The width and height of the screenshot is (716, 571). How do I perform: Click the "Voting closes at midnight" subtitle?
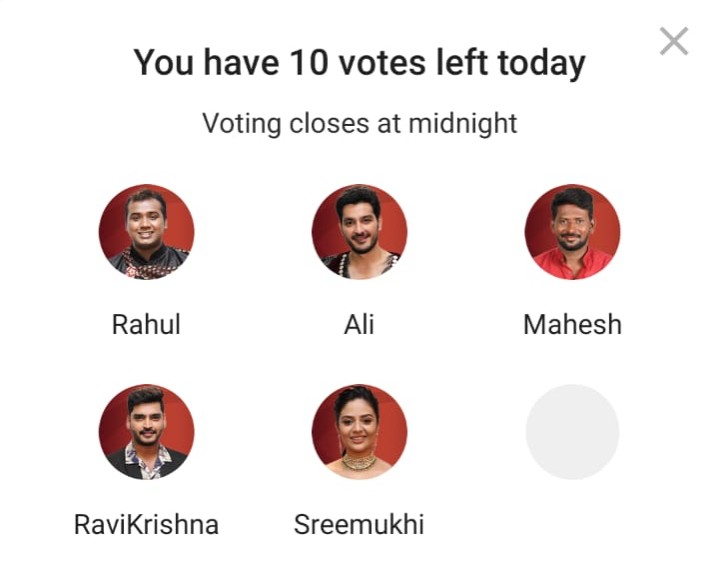[x=360, y=123]
